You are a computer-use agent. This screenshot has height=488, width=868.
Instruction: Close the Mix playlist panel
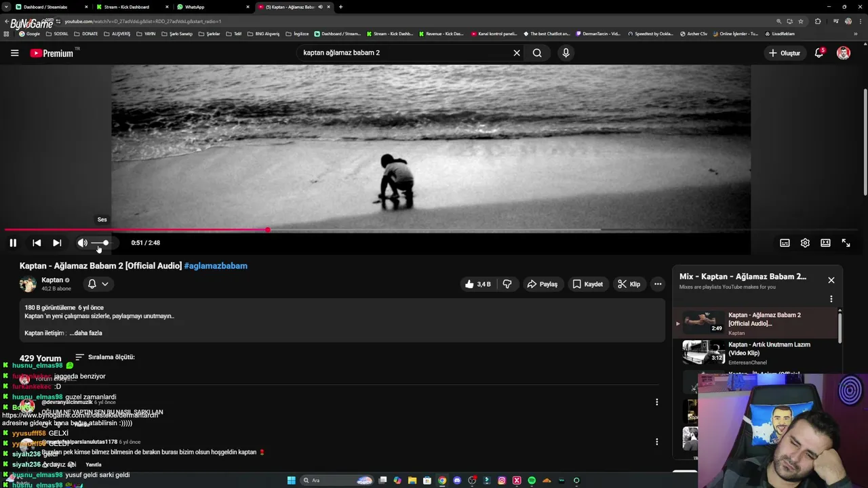pyautogui.click(x=831, y=280)
